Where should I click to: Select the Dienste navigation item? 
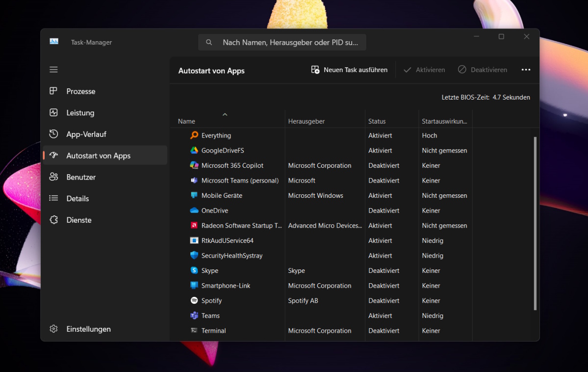click(x=79, y=220)
